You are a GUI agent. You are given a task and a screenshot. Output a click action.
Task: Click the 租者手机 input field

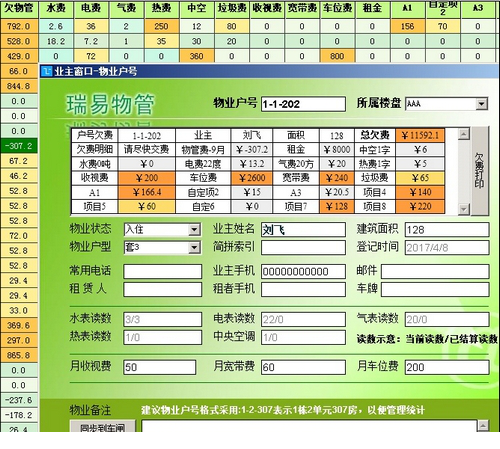tap(303, 289)
